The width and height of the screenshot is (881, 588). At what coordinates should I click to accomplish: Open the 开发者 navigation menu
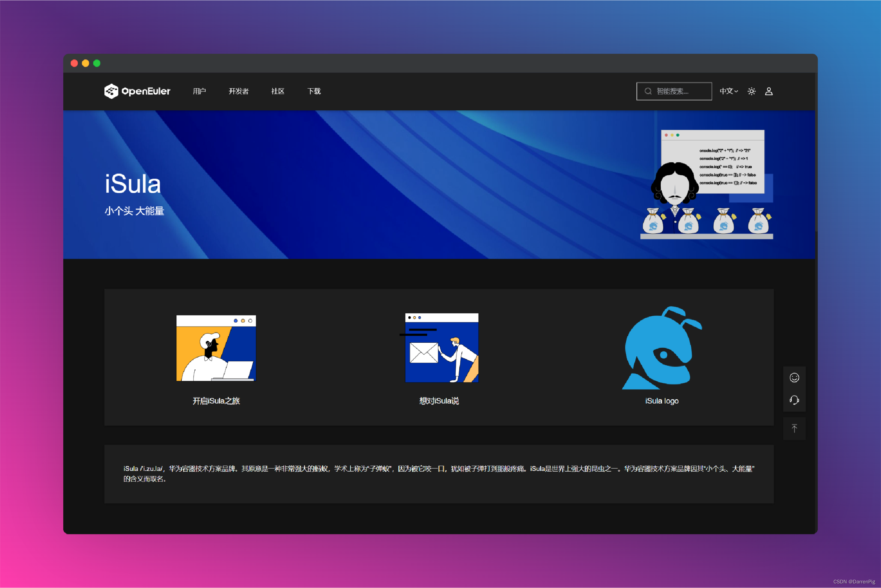238,91
